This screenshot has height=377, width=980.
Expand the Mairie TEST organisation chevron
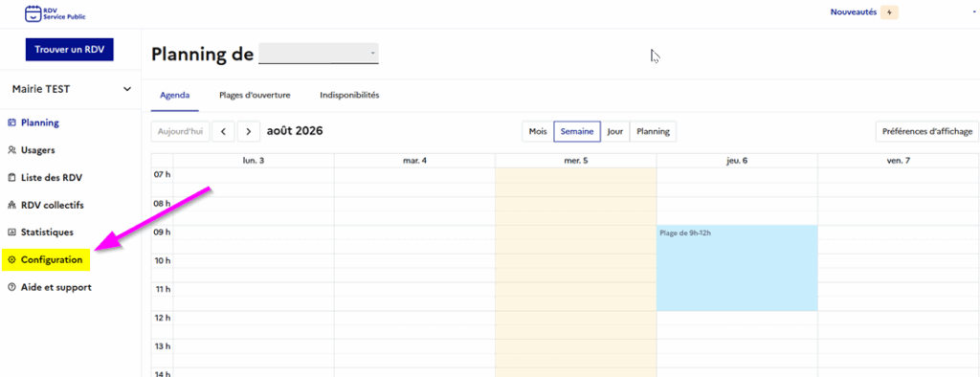(x=127, y=89)
